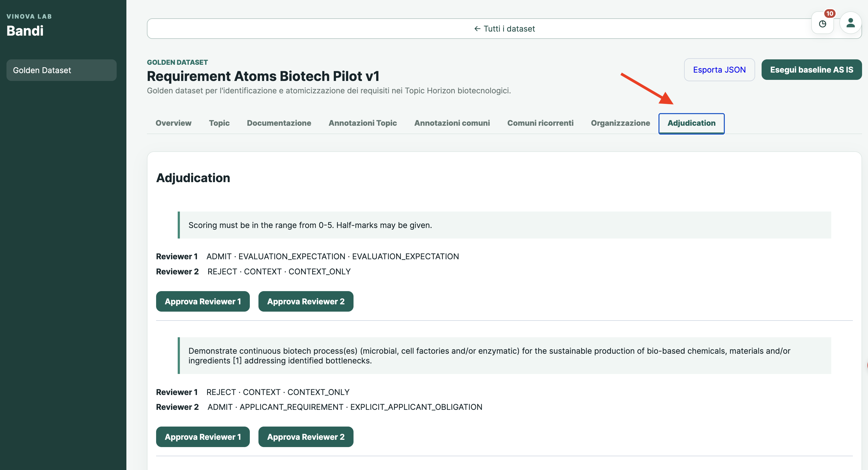Click the dataset description starting 'Golden dataset per'
The width and height of the screenshot is (868, 470).
point(329,91)
